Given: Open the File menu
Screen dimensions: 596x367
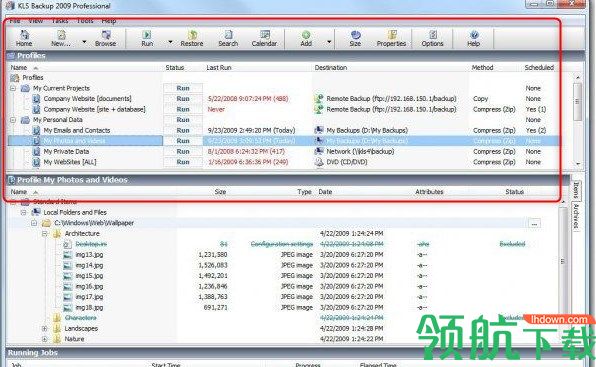Looking at the screenshot, I should click(x=15, y=21).
